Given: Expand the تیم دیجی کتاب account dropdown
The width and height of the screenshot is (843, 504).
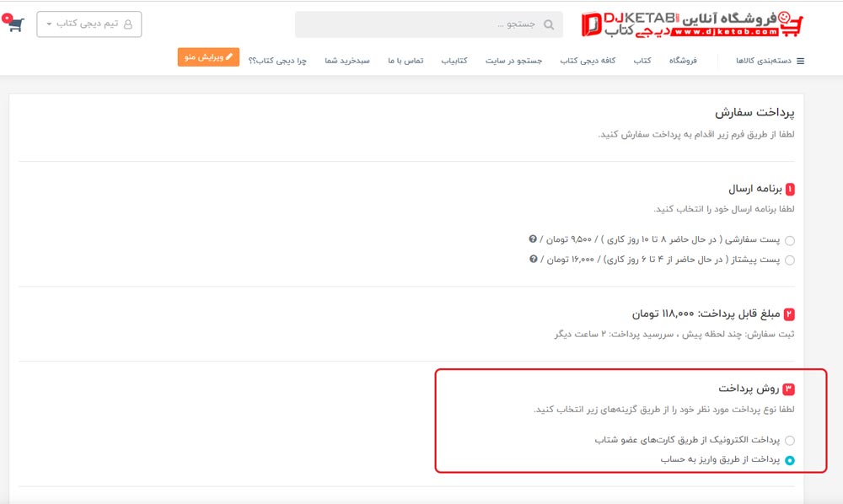Looking at the screenshot, I should pyautogui.click(x=89, y=24).
